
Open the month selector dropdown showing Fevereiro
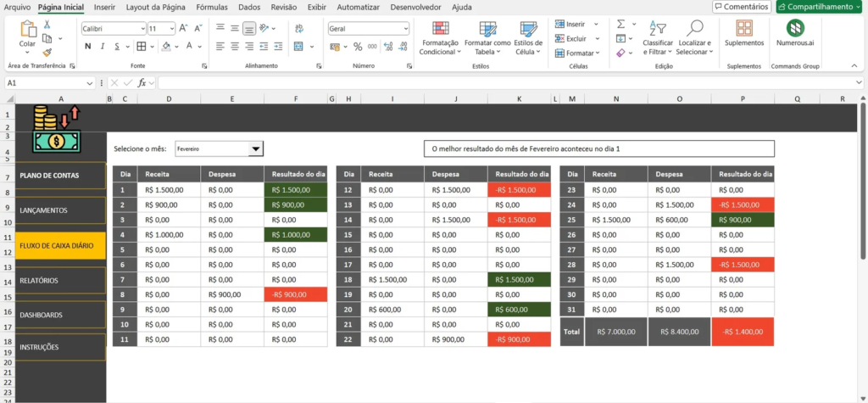pos(255,149)
